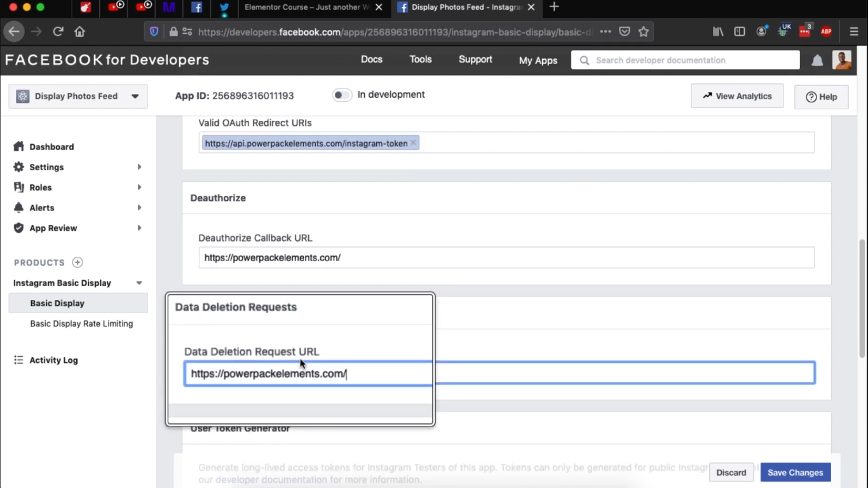Open the red extension with badge 3
This screenshot has width=868, height=488.
tap(805, 31)
